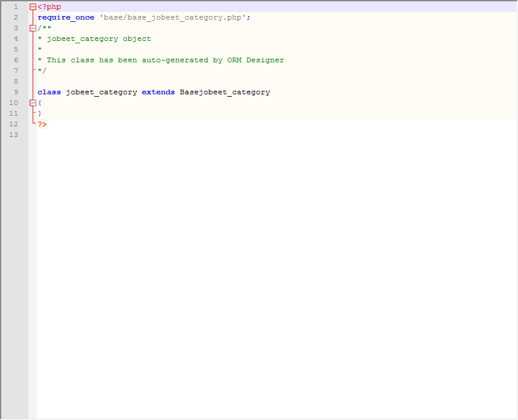The image size is (518, 420).
Task: Click the jobeet_category class name on line 9
Action: (101, 93)
